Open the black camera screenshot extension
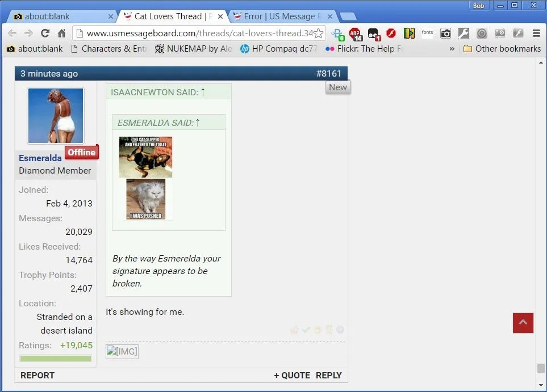 pyautogui.click(x=445, y=33)
